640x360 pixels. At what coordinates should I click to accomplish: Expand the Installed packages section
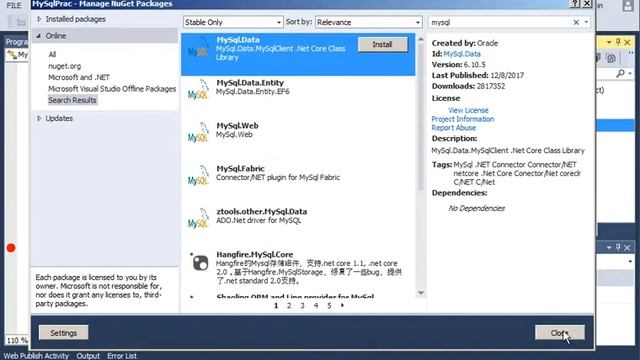point(39,19)
